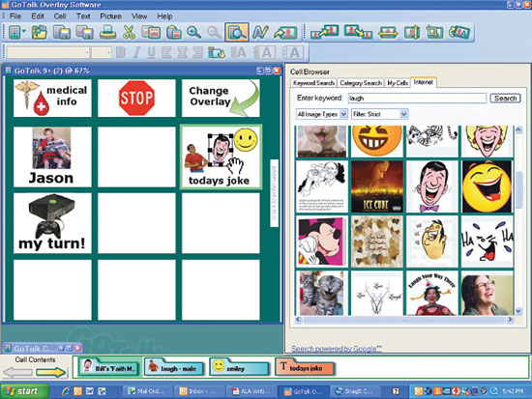Click the flip image horizontally icon
Image resolution: width=532 pixels, height=399 pixels.
(x=388, y=33)
